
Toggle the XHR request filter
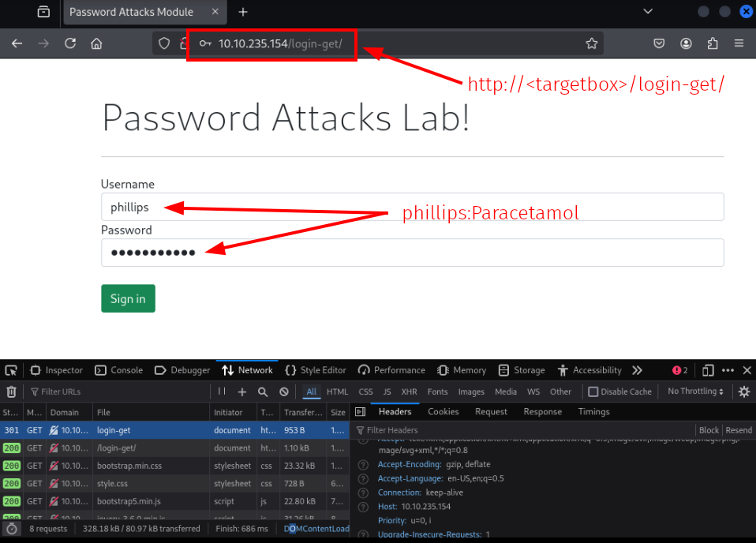409,391
